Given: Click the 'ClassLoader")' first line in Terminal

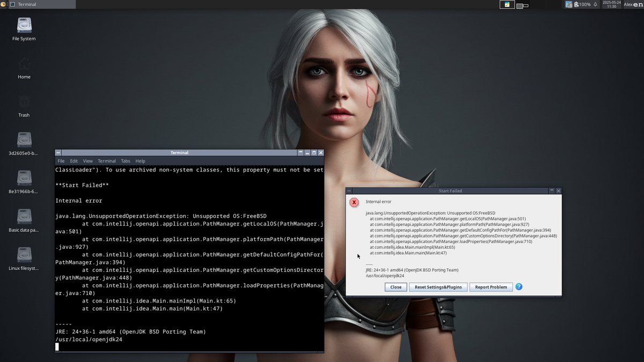Looking at the screenshot, I should (189, 169).
